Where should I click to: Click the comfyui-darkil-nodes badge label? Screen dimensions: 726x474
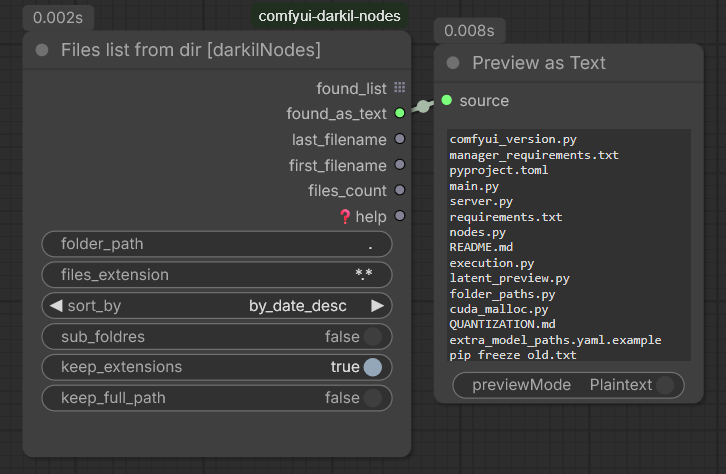(x=329, y=16)
